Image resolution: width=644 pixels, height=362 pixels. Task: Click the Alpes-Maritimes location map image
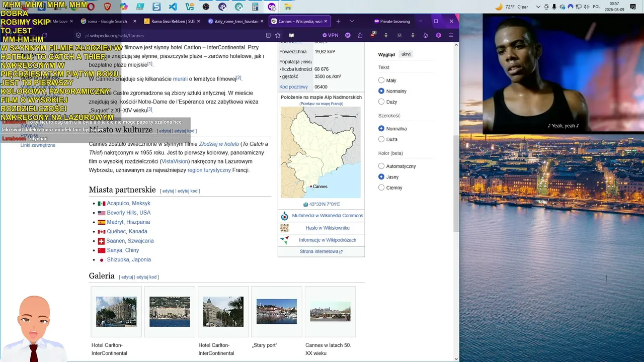tap(320, 152)
